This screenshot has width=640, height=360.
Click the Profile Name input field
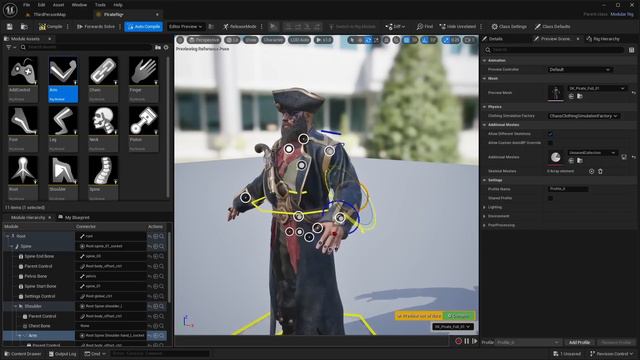click(568, 189)
